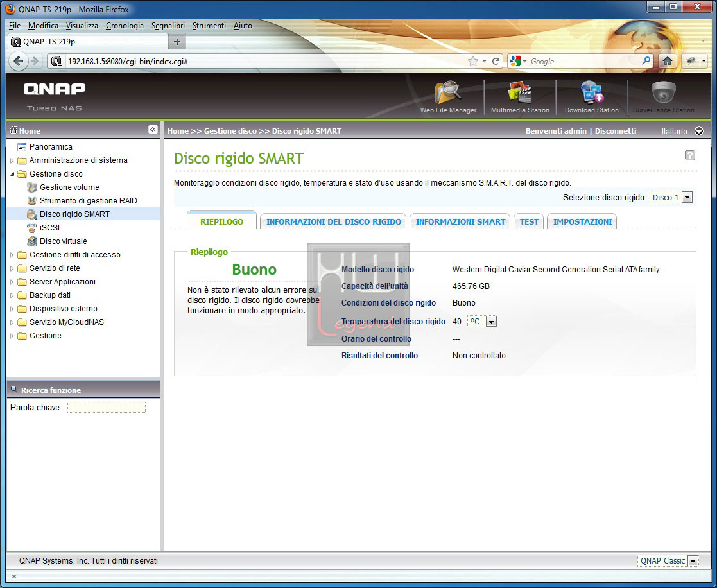Open the Segnalibri menu
Screen dimensions: 717x588
coord(168,26)
